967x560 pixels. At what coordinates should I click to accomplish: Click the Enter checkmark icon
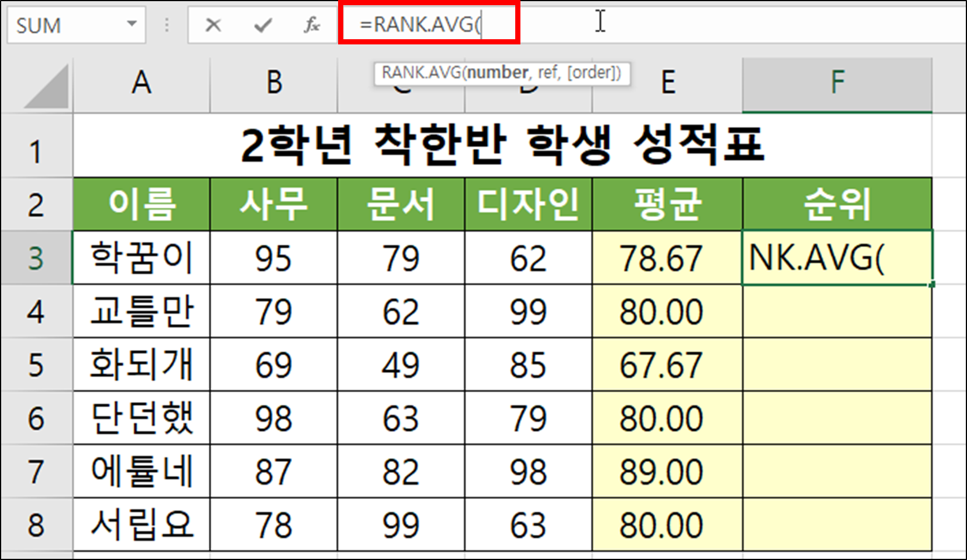pos(261,24)
